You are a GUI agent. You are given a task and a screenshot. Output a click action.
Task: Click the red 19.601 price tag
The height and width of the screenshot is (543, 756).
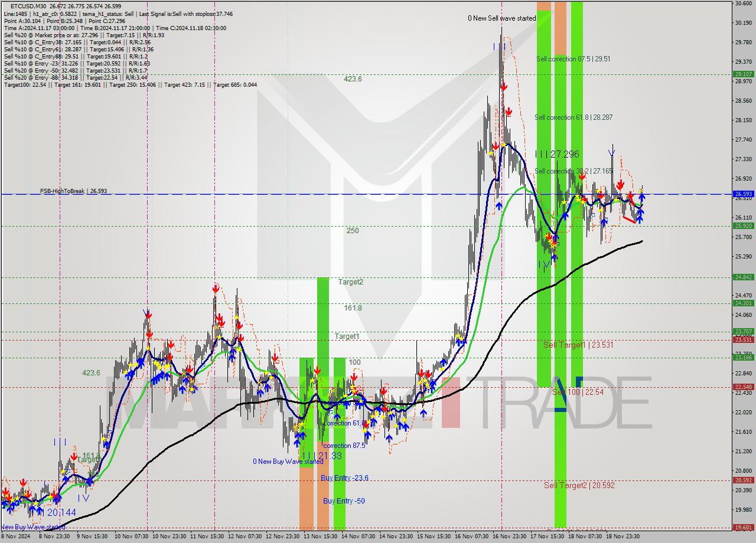743,528
